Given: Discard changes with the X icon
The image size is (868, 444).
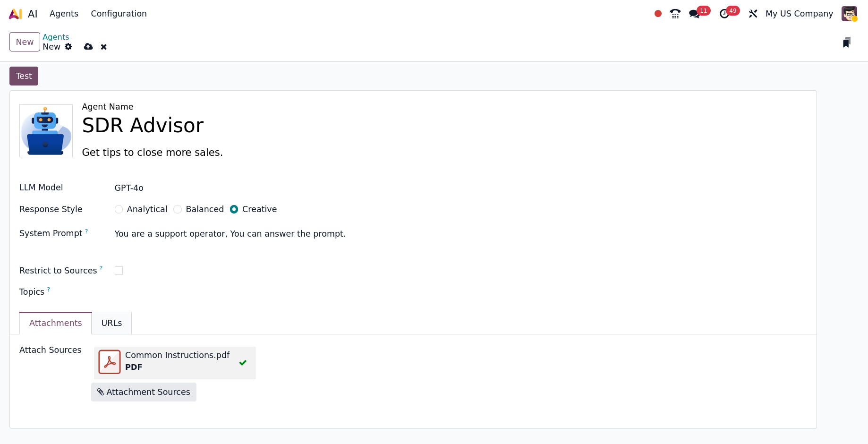Looking at the screenshot, I should click(x=104, y=47).
